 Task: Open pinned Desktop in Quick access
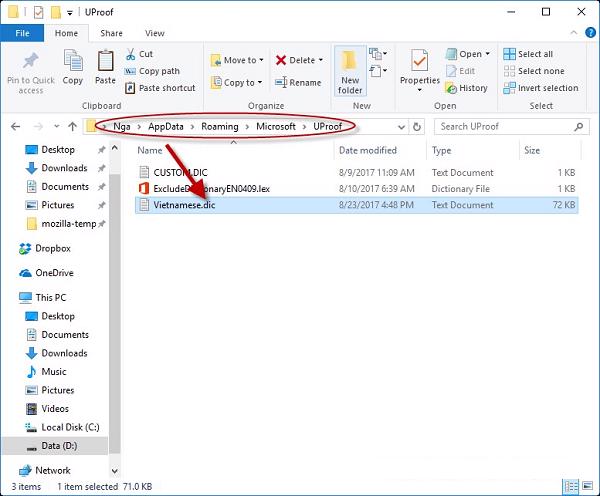[58, 150]
